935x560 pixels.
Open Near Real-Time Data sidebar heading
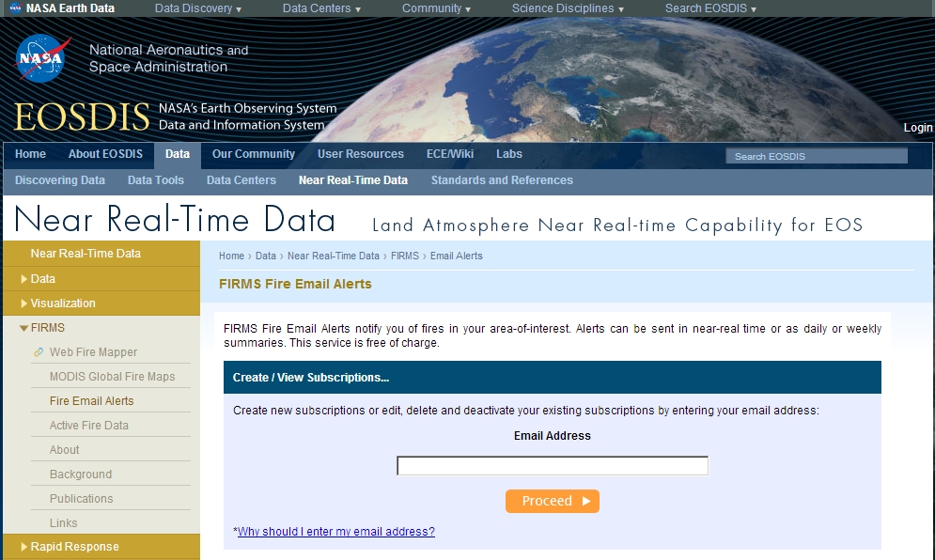(86, 254)
